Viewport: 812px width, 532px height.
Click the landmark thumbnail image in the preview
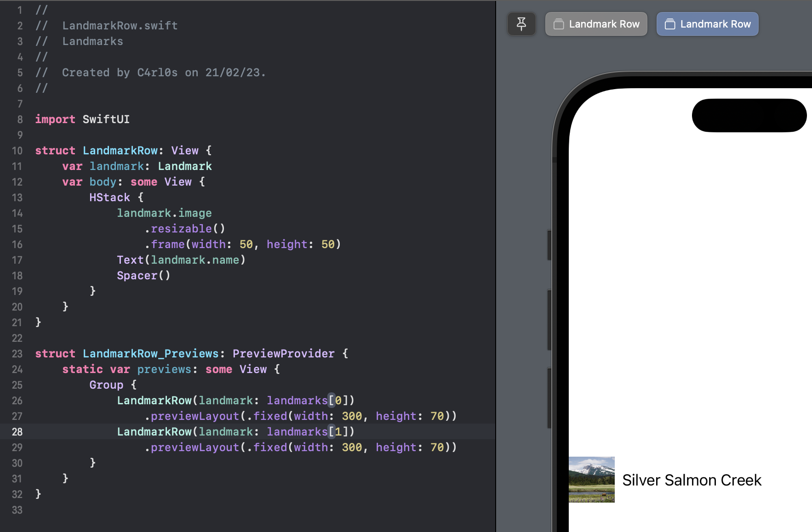[x=591, y=480]
